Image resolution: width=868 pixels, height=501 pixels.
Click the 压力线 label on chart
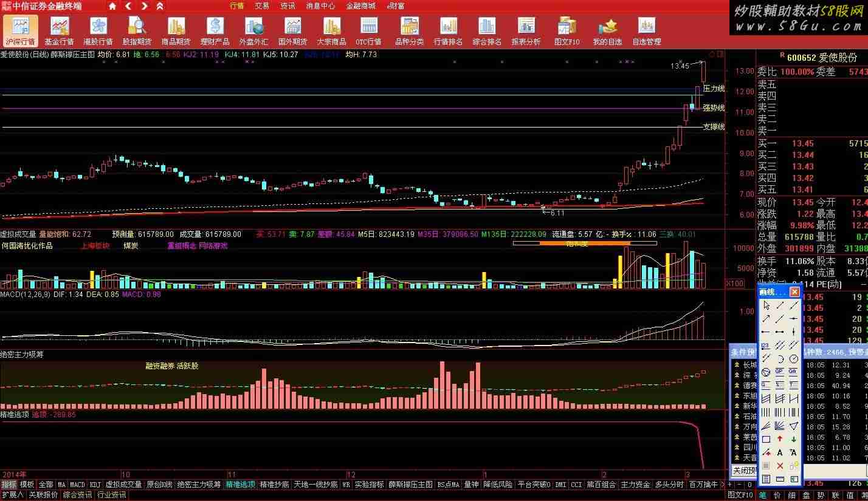[714, 89]
